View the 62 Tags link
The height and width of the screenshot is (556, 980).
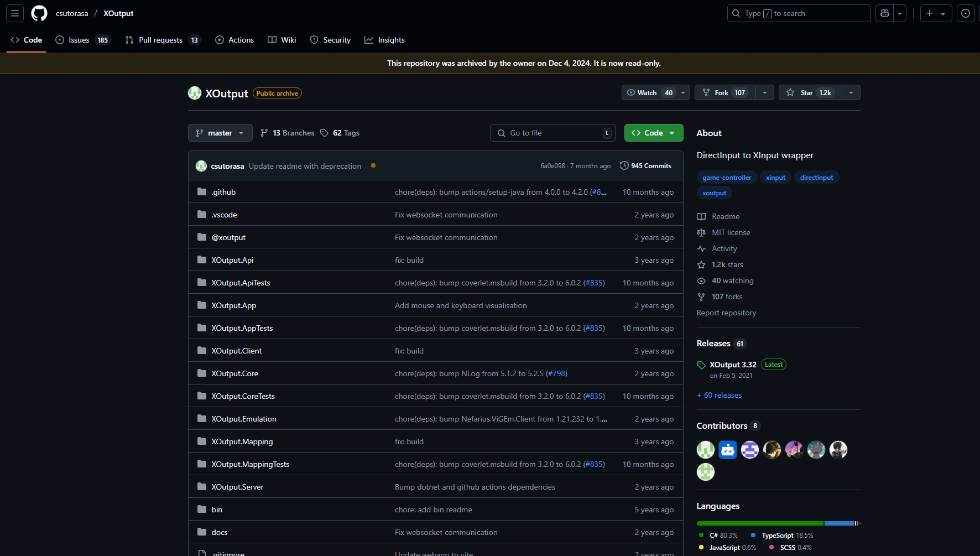(x=340, y=133)
